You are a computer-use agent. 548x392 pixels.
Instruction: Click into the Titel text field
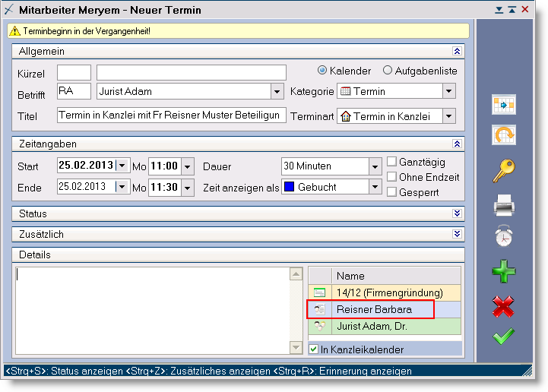click(x=171, y=115)
